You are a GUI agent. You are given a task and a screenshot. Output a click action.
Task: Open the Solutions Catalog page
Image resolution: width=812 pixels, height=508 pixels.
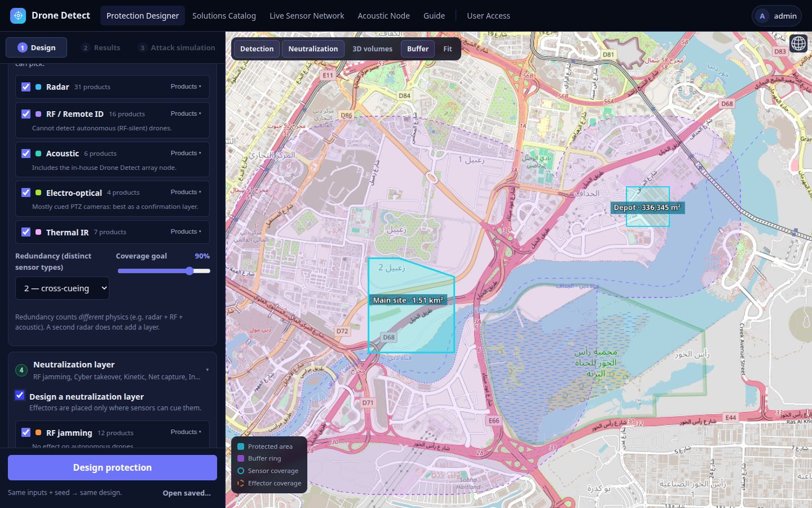(x=224, y=16)
